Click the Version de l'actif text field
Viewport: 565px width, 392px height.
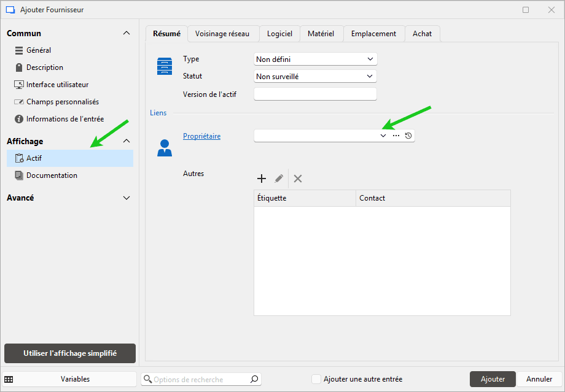click(315, 94)
